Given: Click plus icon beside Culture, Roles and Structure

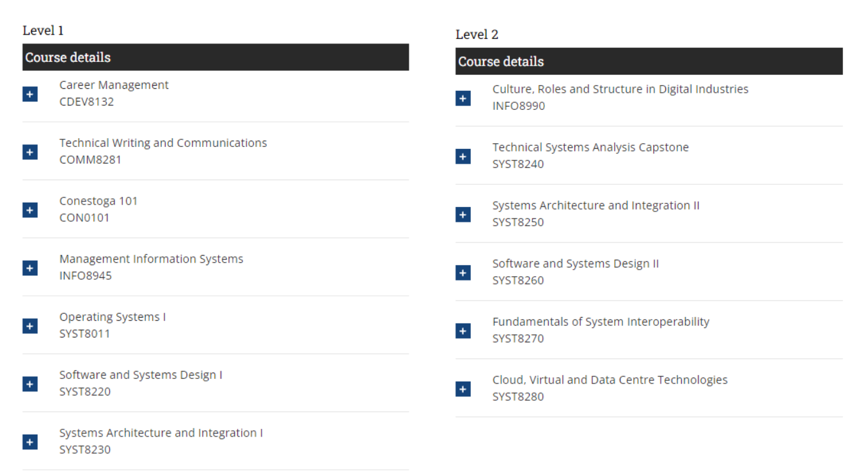Looking at the screenshot, I should [463, 98].
